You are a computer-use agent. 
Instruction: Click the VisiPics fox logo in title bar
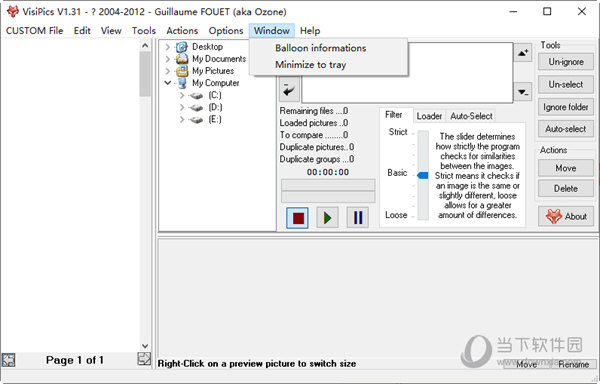click(13, 11)
